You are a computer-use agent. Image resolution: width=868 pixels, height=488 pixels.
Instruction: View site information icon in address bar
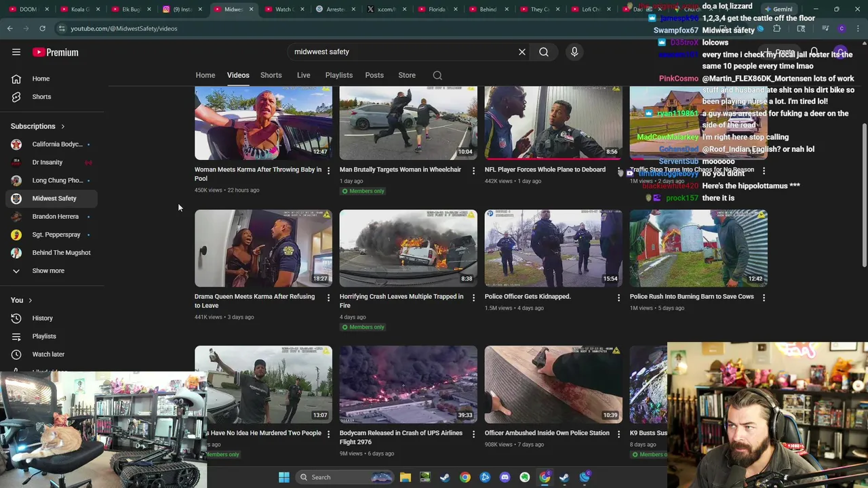(62, 28)
